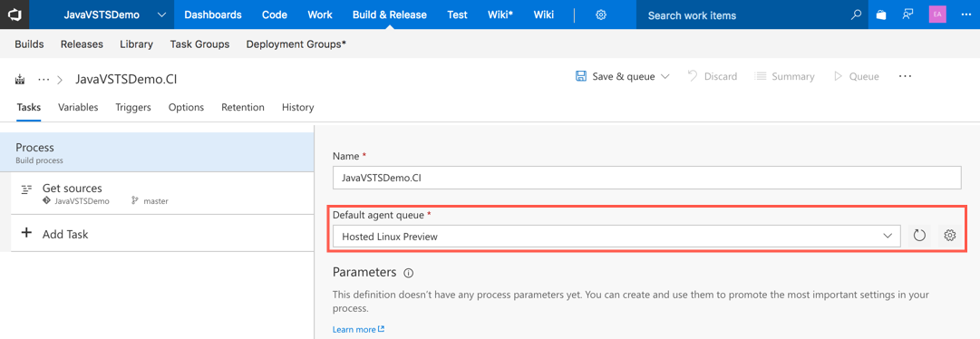Open the breadcrumb ellipsis next to JavaVSTSDemo.CI

[44, 80]
